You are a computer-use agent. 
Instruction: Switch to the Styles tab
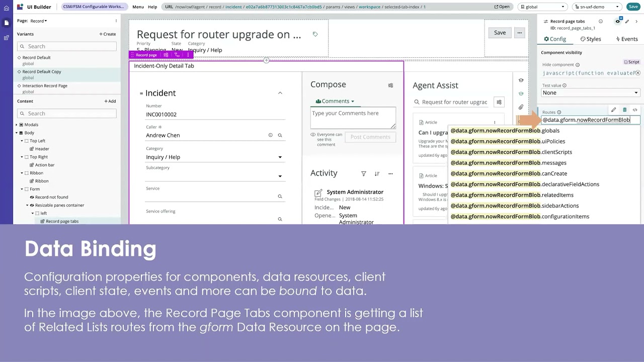(591, 39)
